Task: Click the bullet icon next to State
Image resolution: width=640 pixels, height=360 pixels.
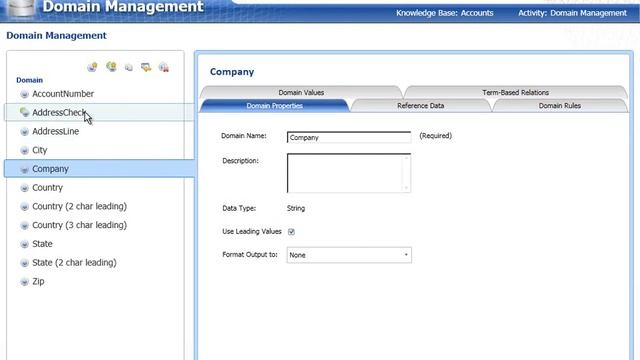Action: click(24, 244)
